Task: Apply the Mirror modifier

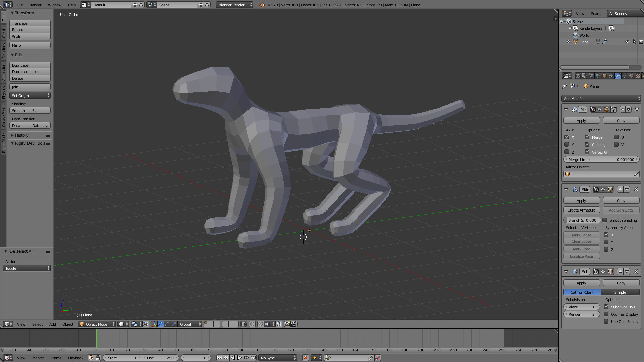Action: (581, 120)
